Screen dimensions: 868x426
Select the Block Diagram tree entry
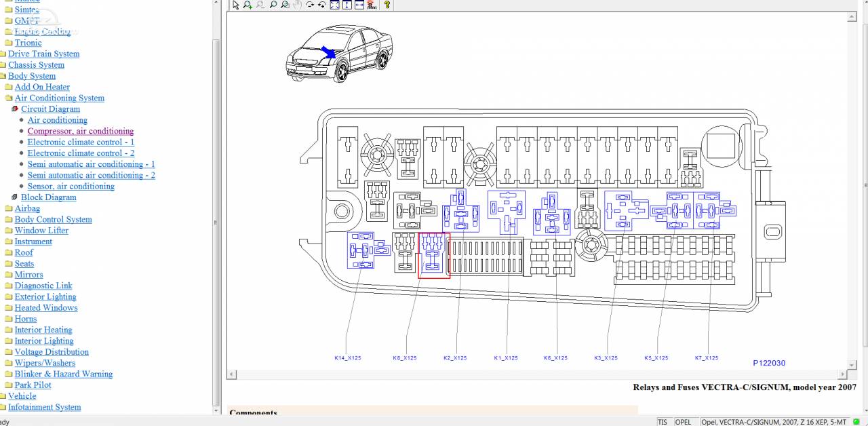49,197
